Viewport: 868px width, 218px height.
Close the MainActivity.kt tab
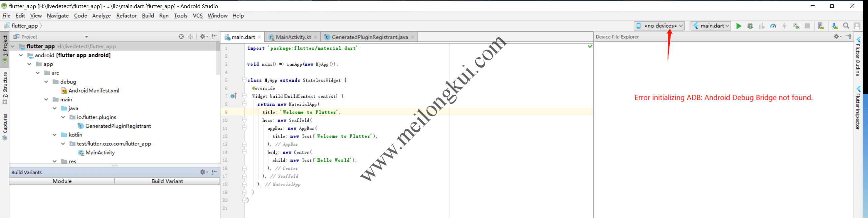tap(315, 37)
